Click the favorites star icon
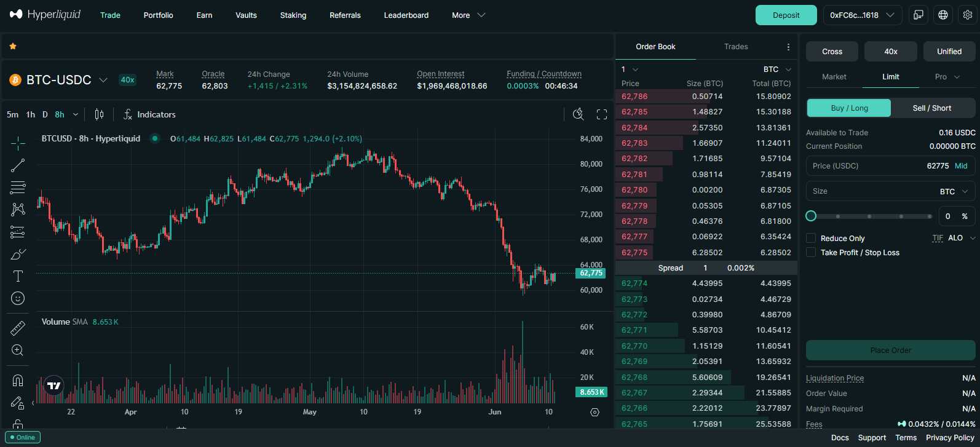The width and height of the screenshot is (980, 447). tap(13, 46)
